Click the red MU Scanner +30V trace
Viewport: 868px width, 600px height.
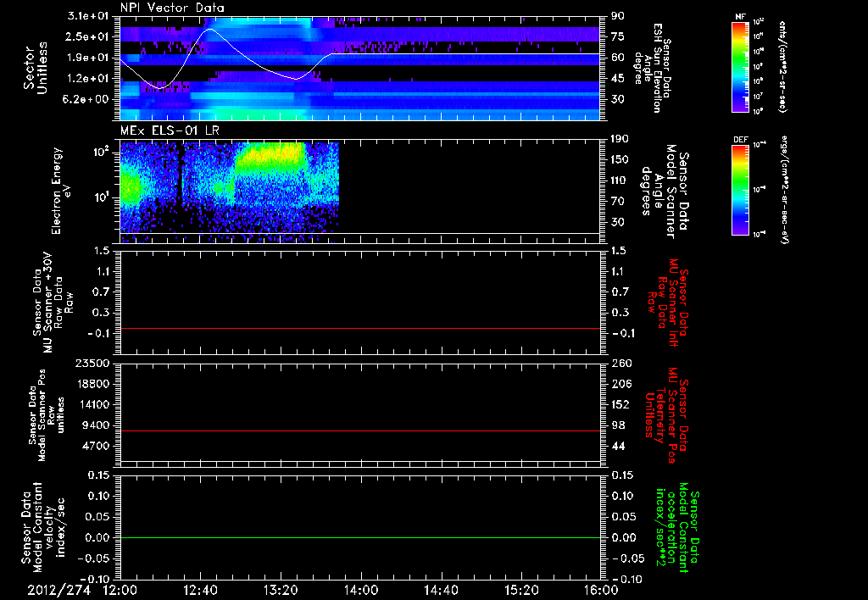[x=359, y=328]
